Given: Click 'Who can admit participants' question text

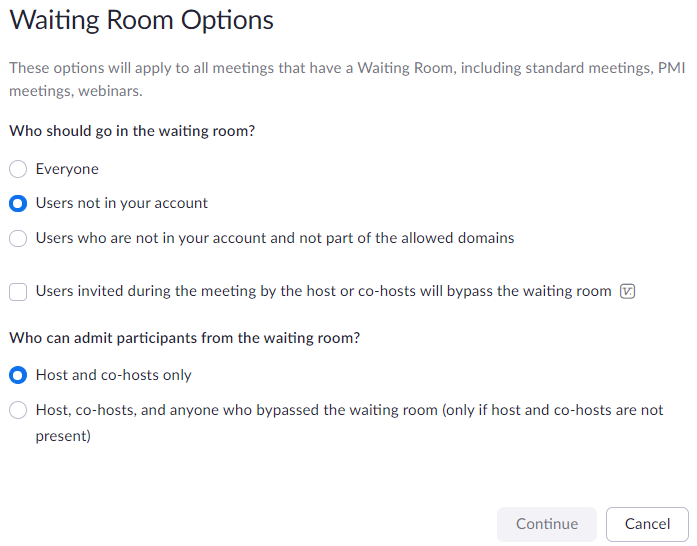Looking at the screenshot, I should click(x=185, y=338).
